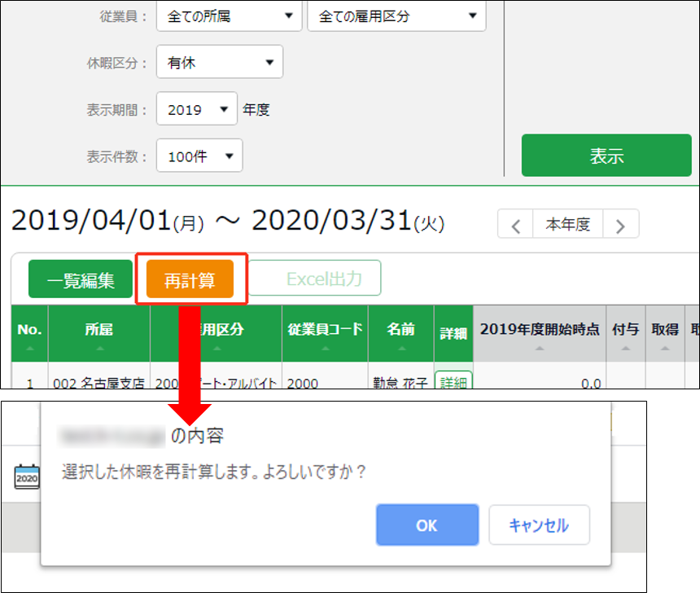This screenshot has height=593, width=700.
Task: Dismiss the dialog with キャンセル
Action: (539, 525)
